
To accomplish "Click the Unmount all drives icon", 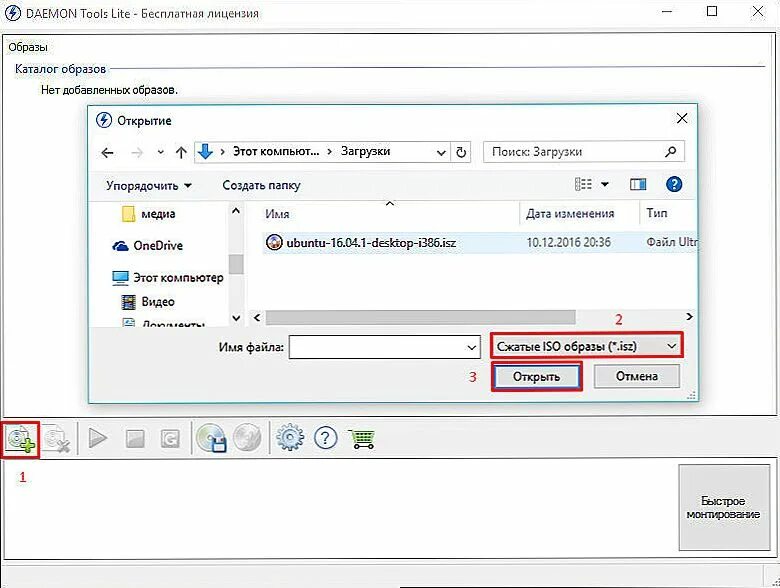I will pos(170,439).
